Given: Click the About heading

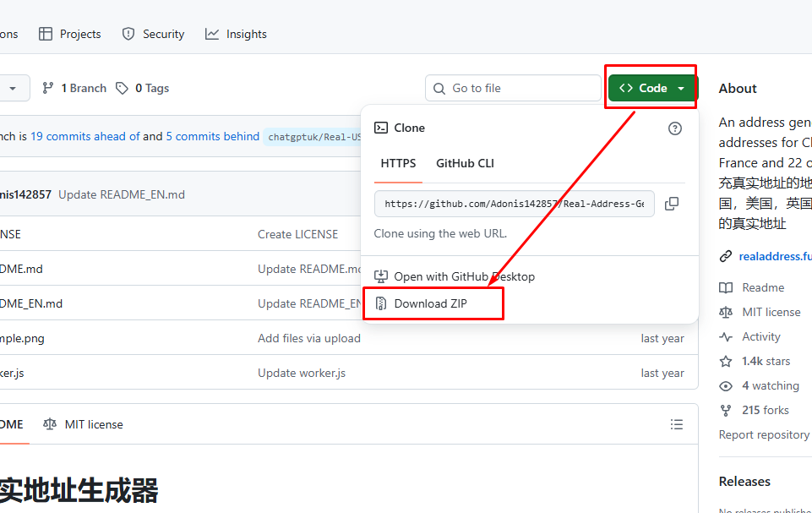Looking at the screenshot, I should (738, 89).
